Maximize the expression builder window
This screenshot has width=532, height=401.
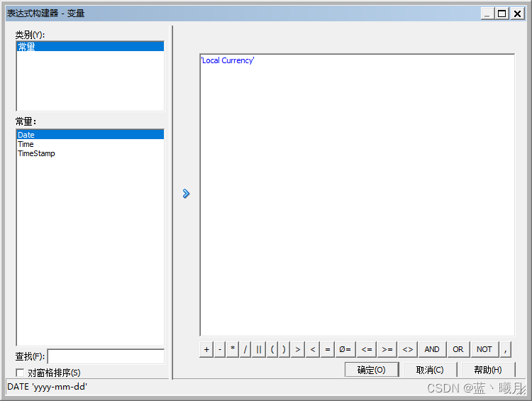501,13
